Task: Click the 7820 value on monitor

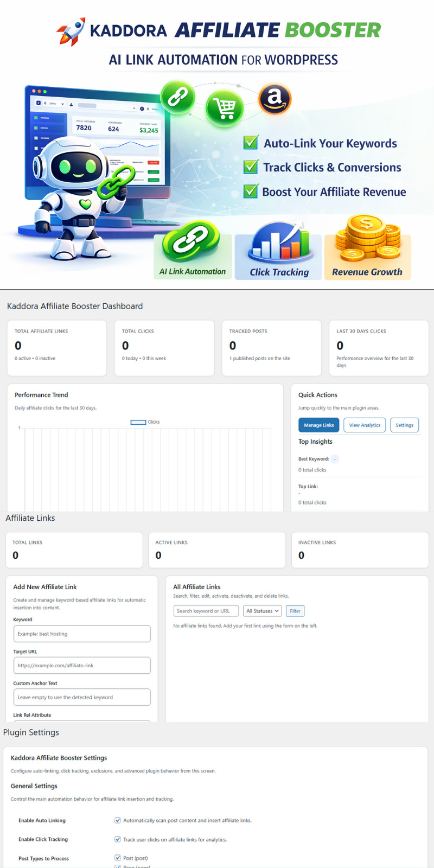Action: coord(84,128)
